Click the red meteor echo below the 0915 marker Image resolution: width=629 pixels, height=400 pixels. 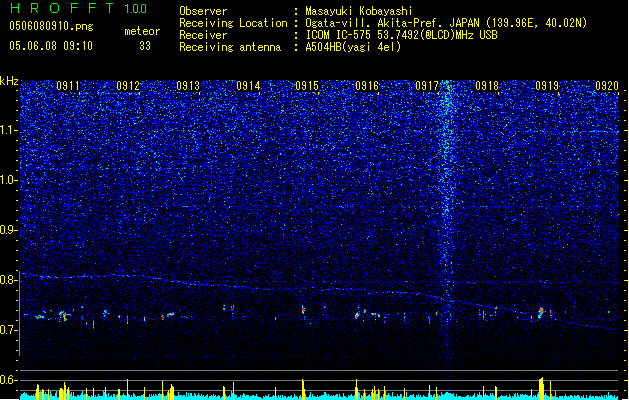(303, 309)
